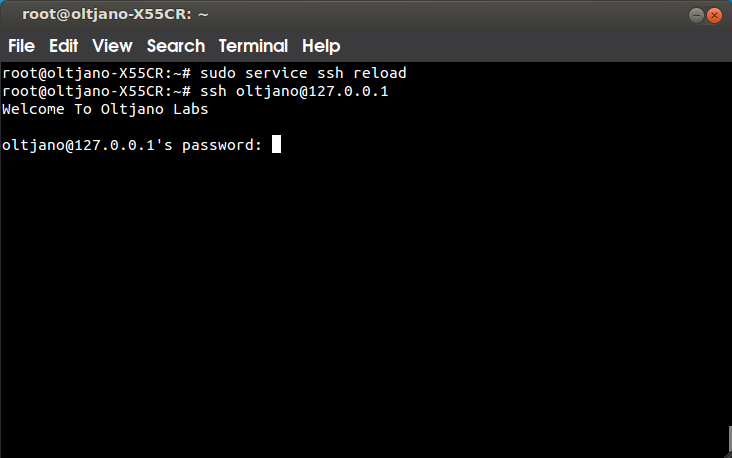The width and height of the screenshot is (732, 458).
Task: Open the Search menu
Action: pos(176,46)
